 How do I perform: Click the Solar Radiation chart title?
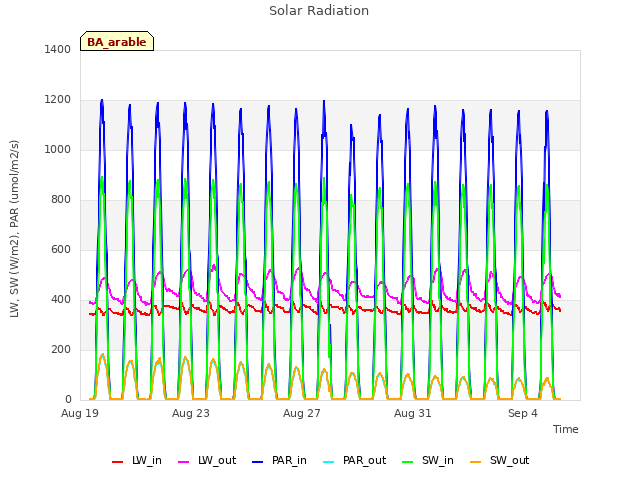point(319,11)
